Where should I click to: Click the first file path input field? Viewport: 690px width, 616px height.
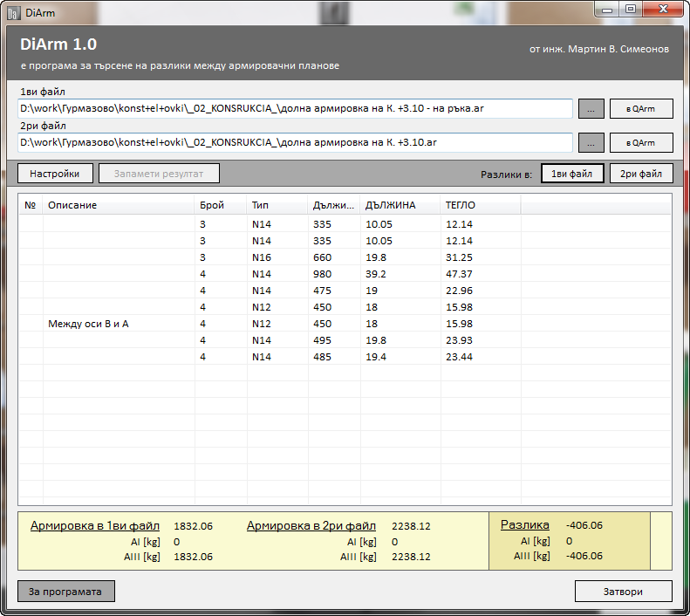coord(295,109)
